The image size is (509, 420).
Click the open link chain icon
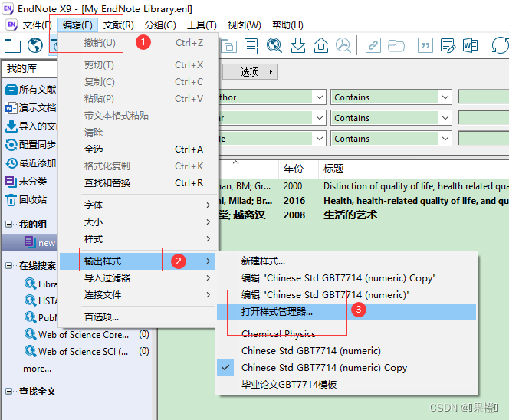(x=373, y=45)
